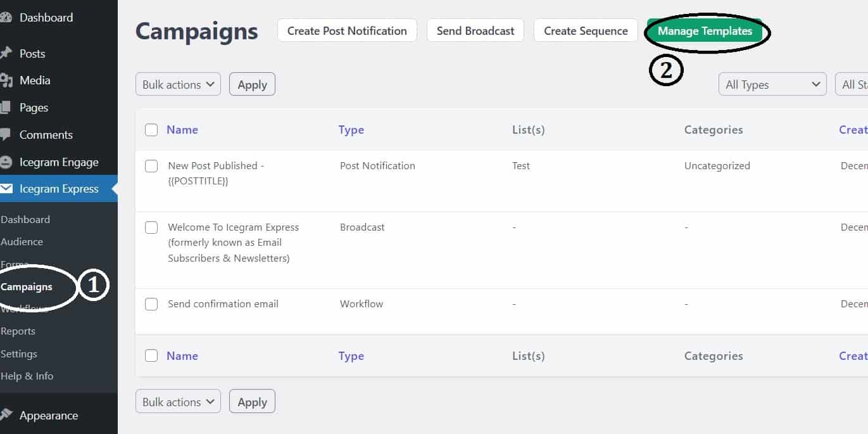Open Welcome To Icegram Express campaign
868x434 pixels.
click(233, 243)
